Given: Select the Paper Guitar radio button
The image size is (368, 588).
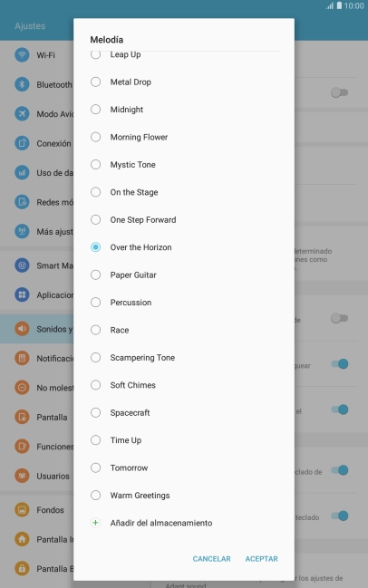Looking at the screenshot, I should (x=96, y=275).
